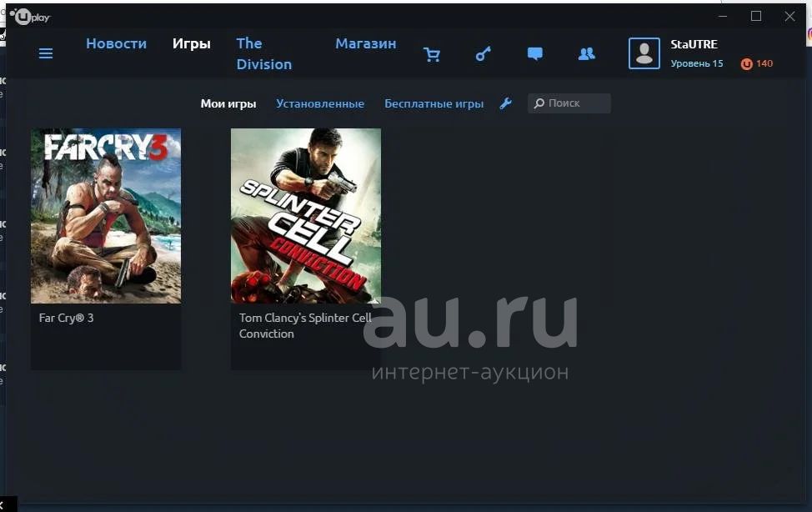The image size is (812, 512).
Task: Close the Uplay window
Action: coord(789,17)
